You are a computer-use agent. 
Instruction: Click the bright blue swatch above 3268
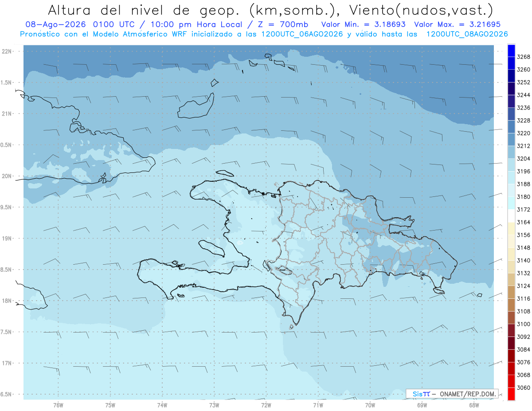click(511, 51)
